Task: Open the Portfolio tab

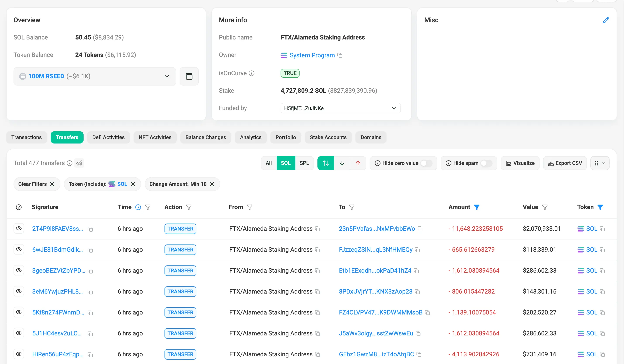Action: (x=286, y=137)
